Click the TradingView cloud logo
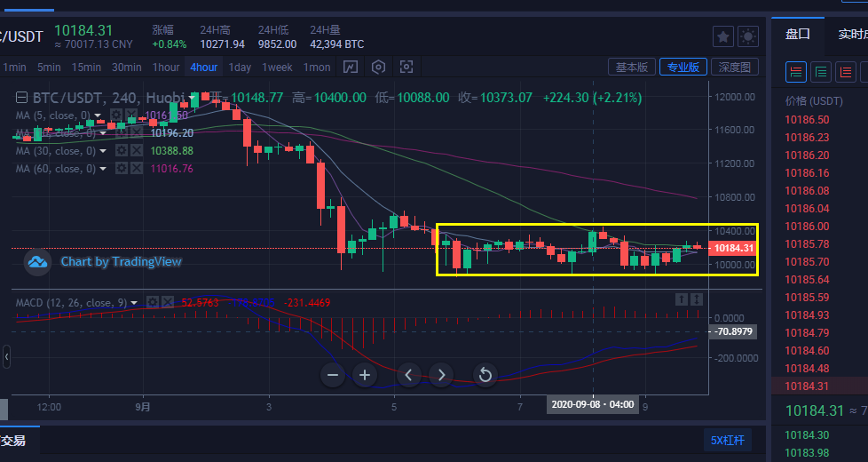The width and height of the screenshot is (868, 462). 37,262
